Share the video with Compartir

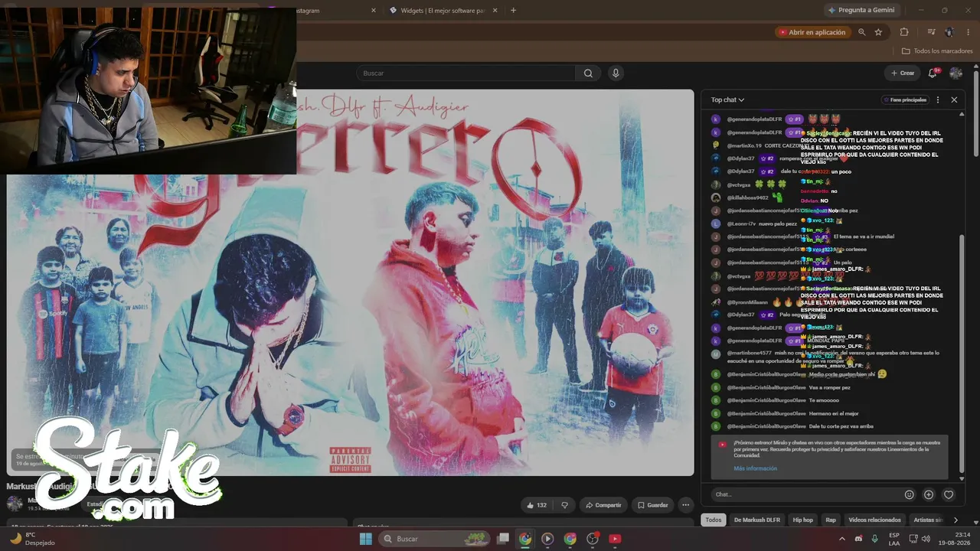(603, 505)
